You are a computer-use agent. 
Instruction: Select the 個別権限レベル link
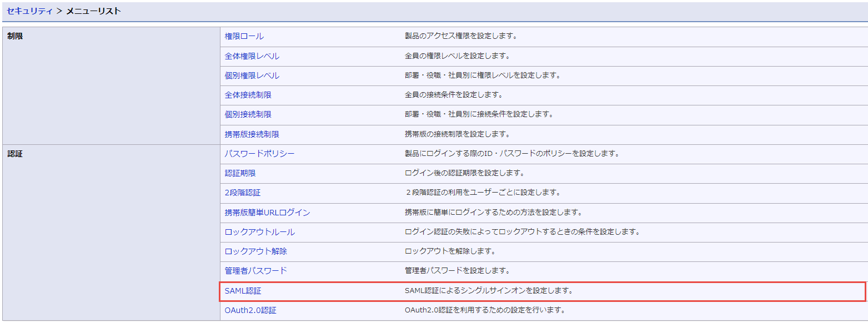[252, 75]
